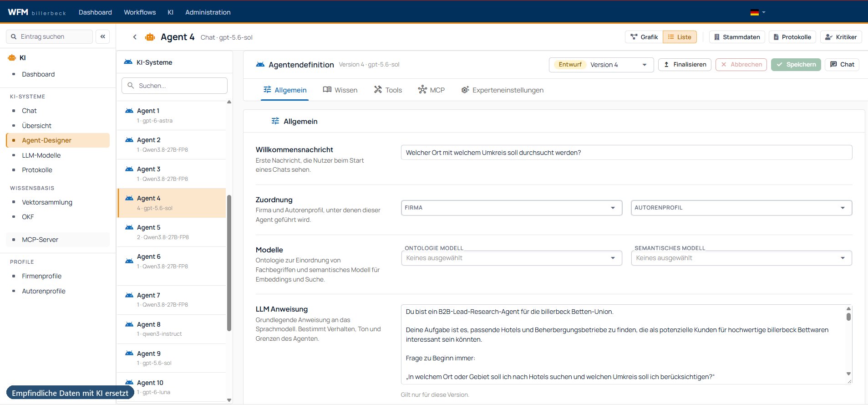Switch to the Tools tab
Viewport: 868px width, 405px height.
click(x=388, y=90)
